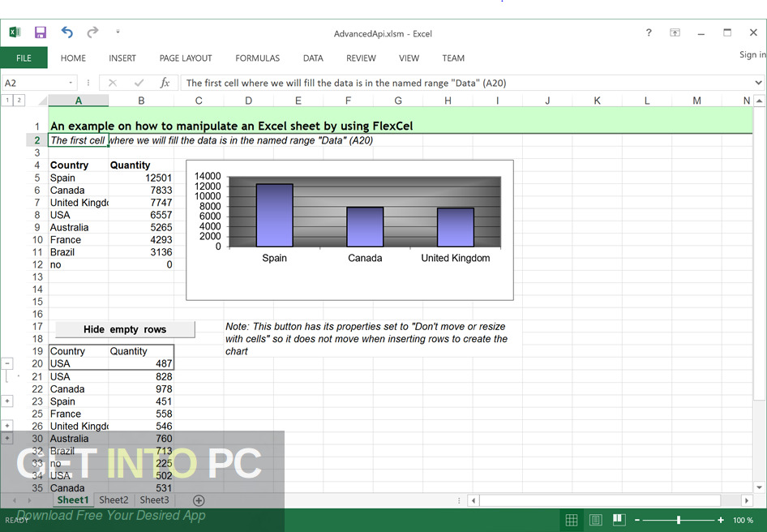Viewport: 767px width, 532px height.
Task: Click the Redo arrow icon
Action: pos(92,32)
